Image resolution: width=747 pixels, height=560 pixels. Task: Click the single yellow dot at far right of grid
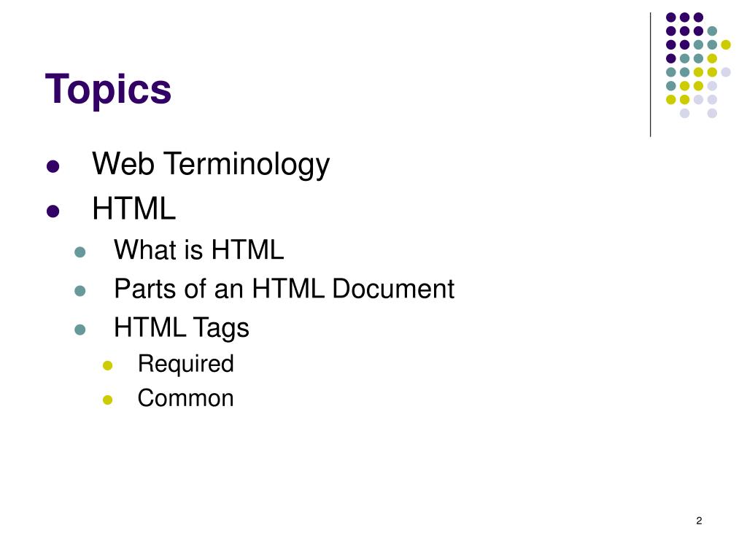point(726,44)
